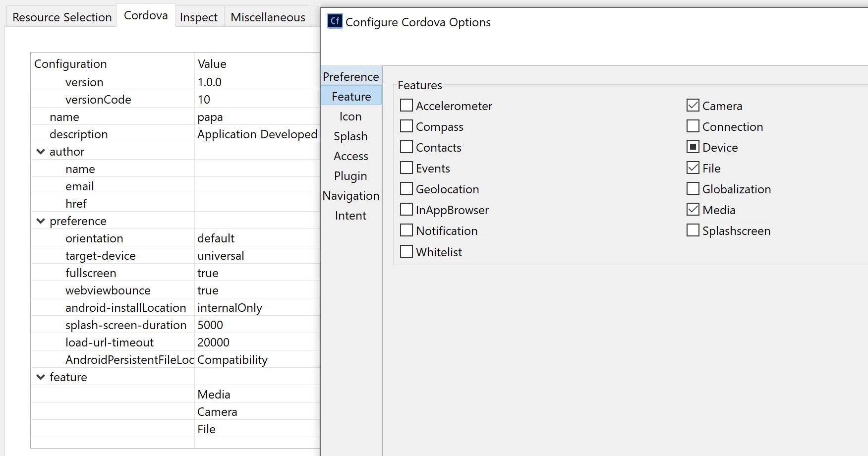Viewport: 868px width, 456px height.
Task: Select the load-url-timeout row
Action: 175,342
